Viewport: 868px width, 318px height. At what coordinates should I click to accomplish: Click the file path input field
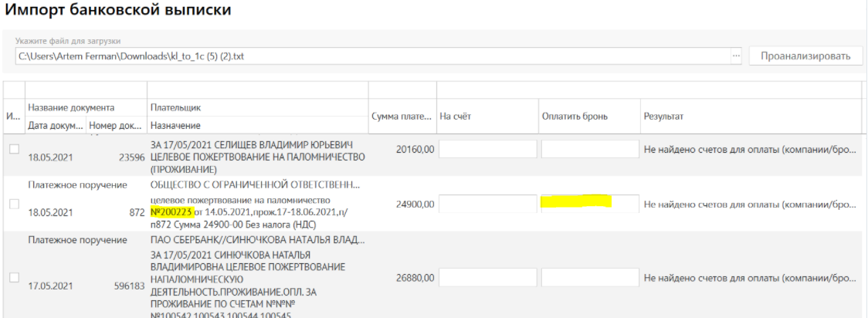click(371, 56)
